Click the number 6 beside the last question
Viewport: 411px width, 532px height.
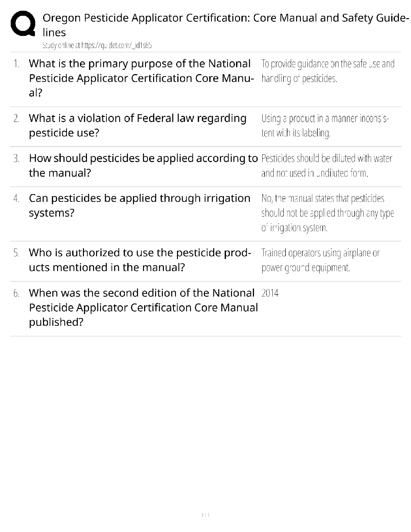point(16,293)
